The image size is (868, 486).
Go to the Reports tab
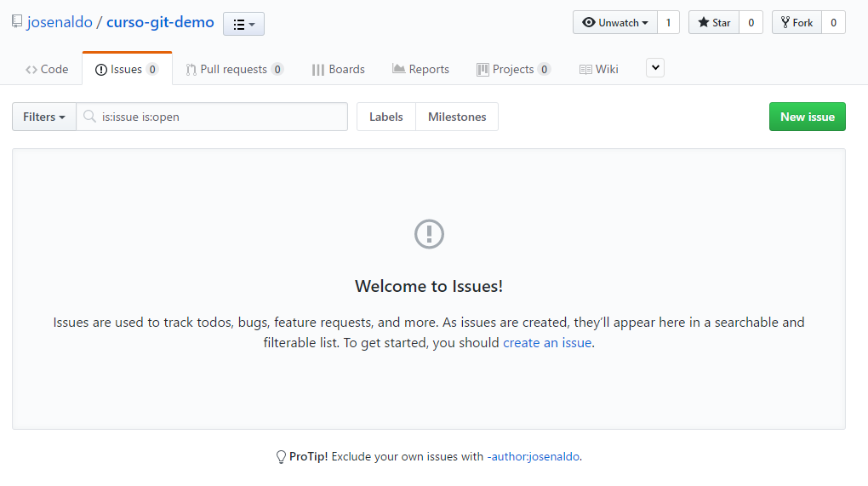(x=420, y=69)
